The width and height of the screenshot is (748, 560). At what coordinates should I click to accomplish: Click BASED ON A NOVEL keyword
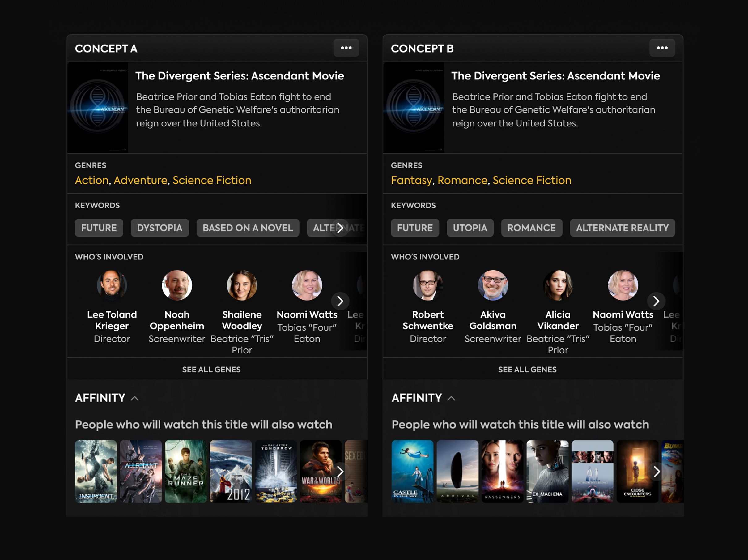248,228
